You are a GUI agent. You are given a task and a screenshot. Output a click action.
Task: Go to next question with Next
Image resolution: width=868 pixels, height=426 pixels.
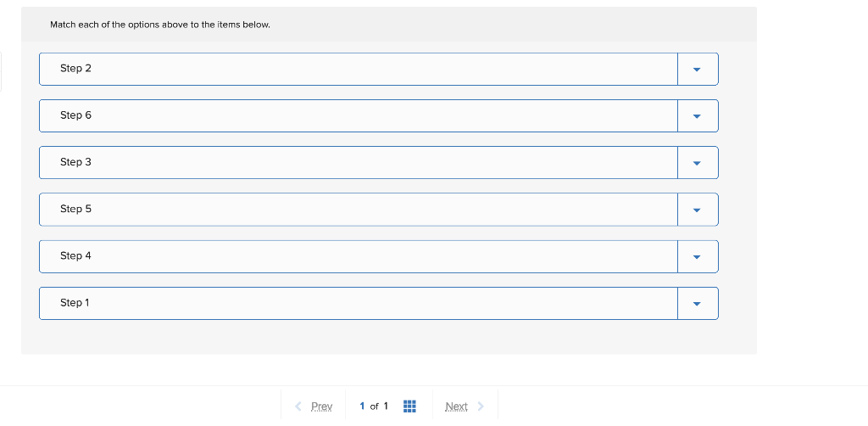click(456, 406)
